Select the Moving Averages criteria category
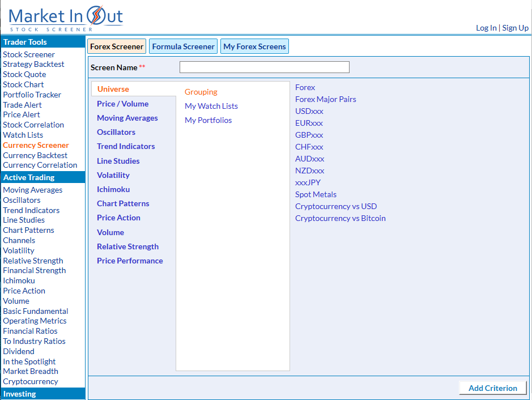The image size is (532, 400). 127,118
